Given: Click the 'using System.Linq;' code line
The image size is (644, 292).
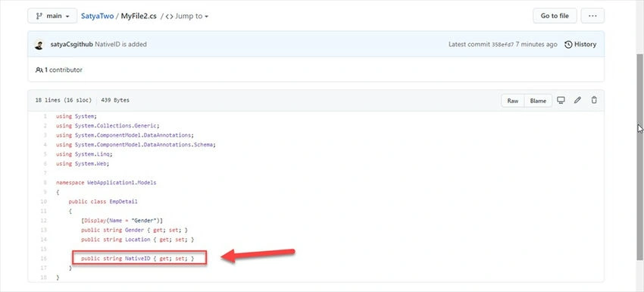Looking at the screenshot, I should tap(84, 154).
